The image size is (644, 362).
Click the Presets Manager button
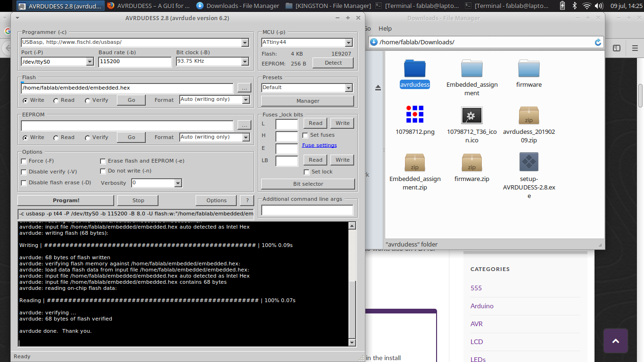pos(308,101)
